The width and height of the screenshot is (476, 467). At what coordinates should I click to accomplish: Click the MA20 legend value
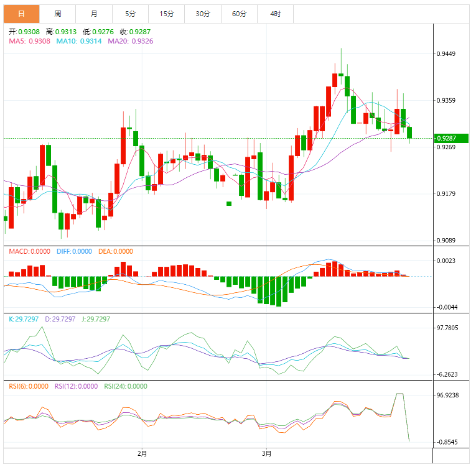(142, 41)
